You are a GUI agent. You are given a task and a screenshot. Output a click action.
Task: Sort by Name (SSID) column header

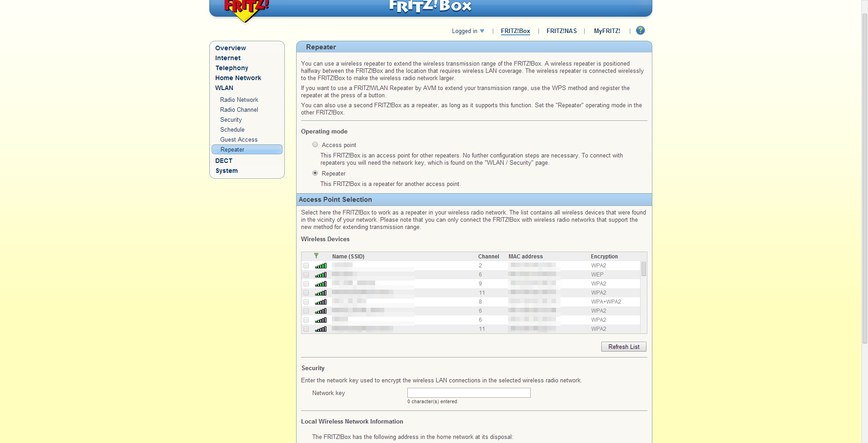348,257
